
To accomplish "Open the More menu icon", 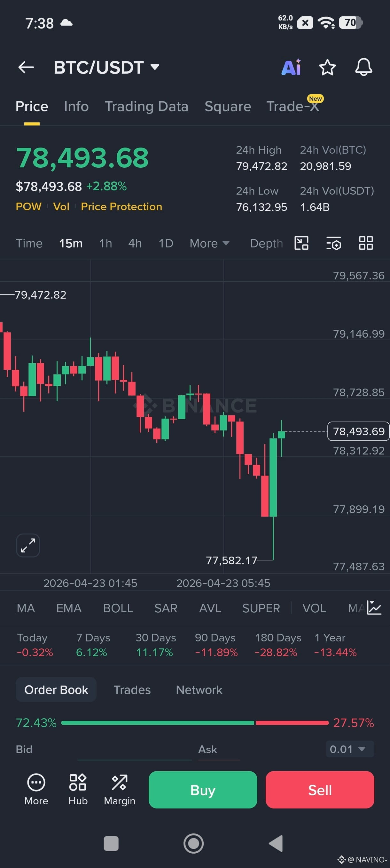I will pos(36,789).
